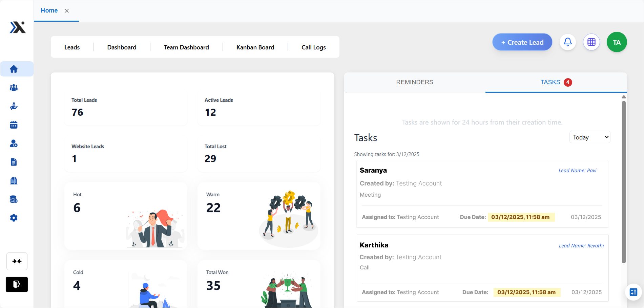
Task: Open the Leads menu item
Action: [x=72, y=47]
